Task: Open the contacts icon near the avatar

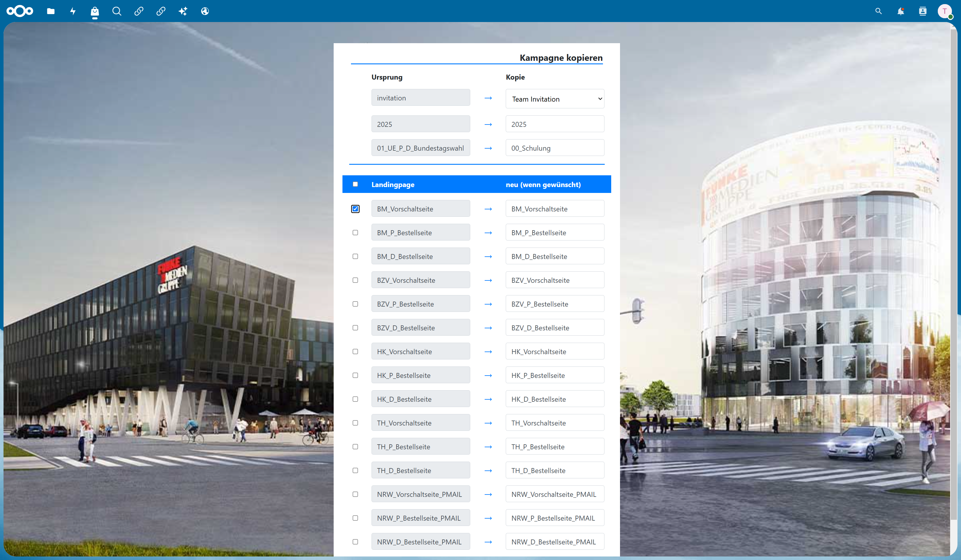Action: [x=923, y=11]
